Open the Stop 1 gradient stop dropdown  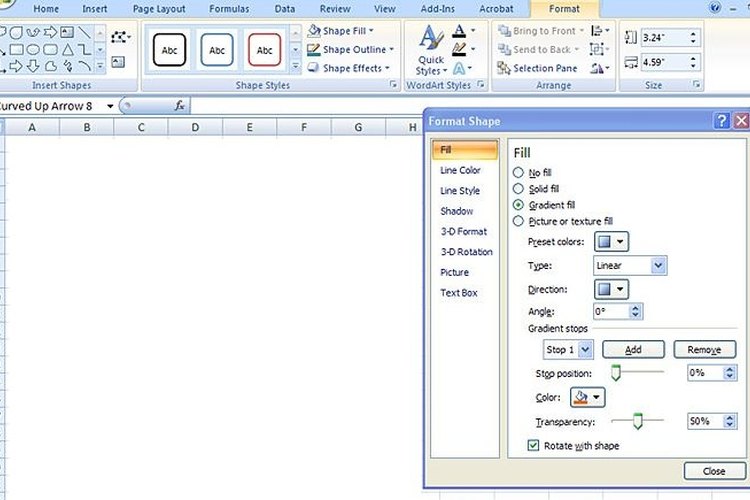click(x=568, y=350)
